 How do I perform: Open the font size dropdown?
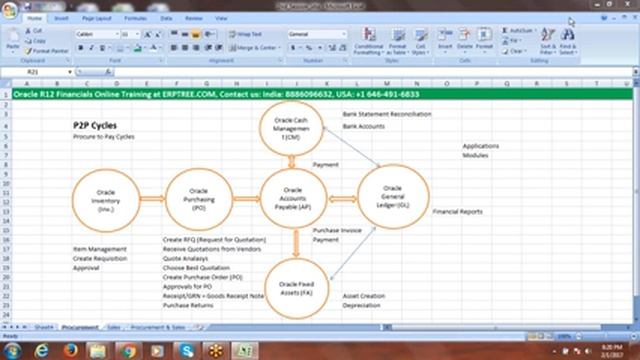(x=138, y=34)
